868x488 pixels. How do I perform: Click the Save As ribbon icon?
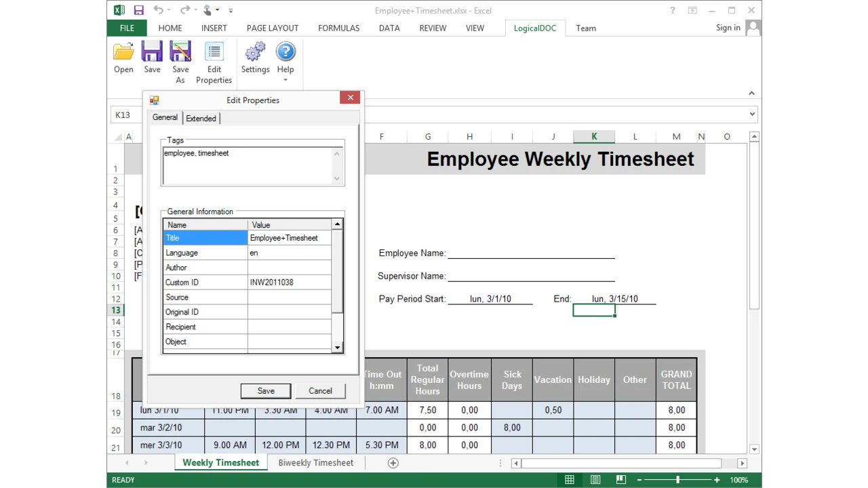click(x=180, y=53)
